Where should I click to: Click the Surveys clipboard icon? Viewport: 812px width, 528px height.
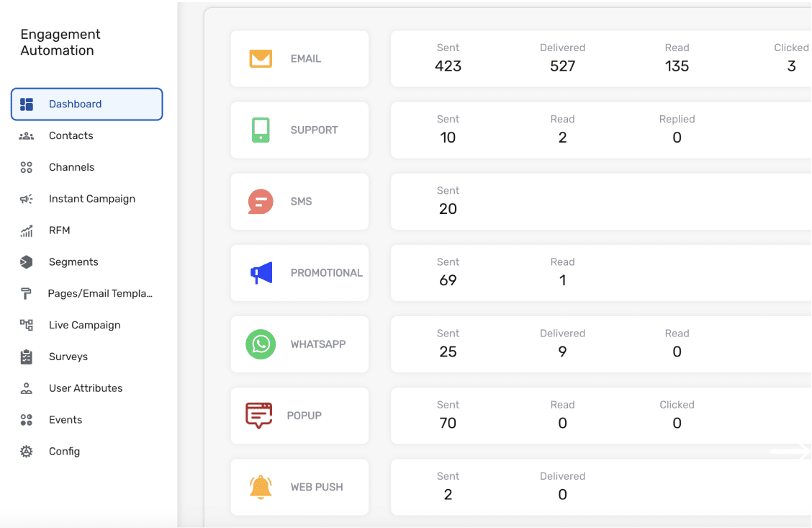tap(27, 356)
